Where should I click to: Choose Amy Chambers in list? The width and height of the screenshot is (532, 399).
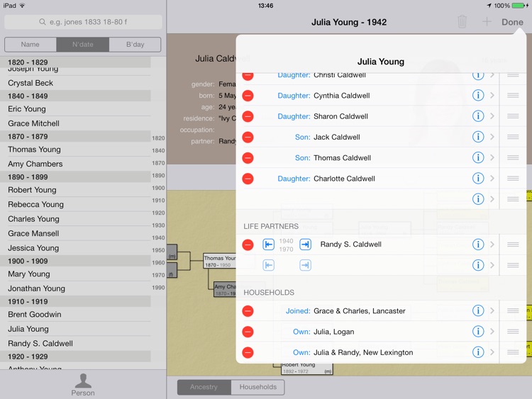(x=75, y=164)
